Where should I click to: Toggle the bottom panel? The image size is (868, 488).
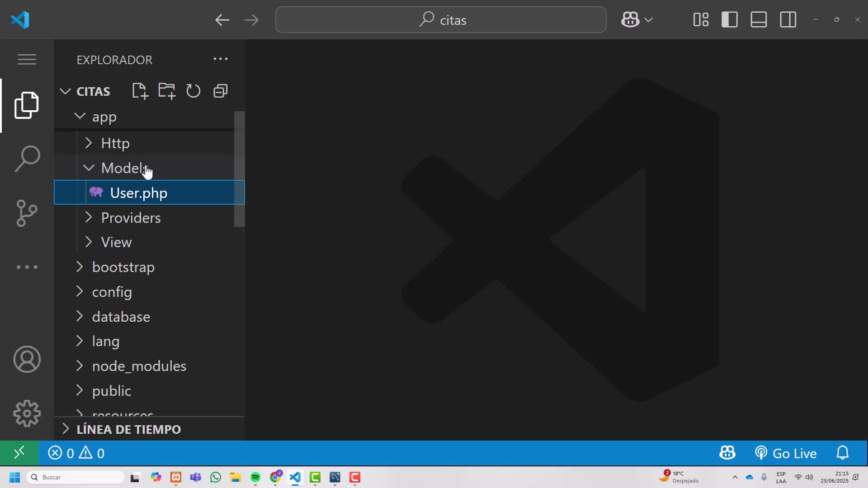tap(759, 20)
